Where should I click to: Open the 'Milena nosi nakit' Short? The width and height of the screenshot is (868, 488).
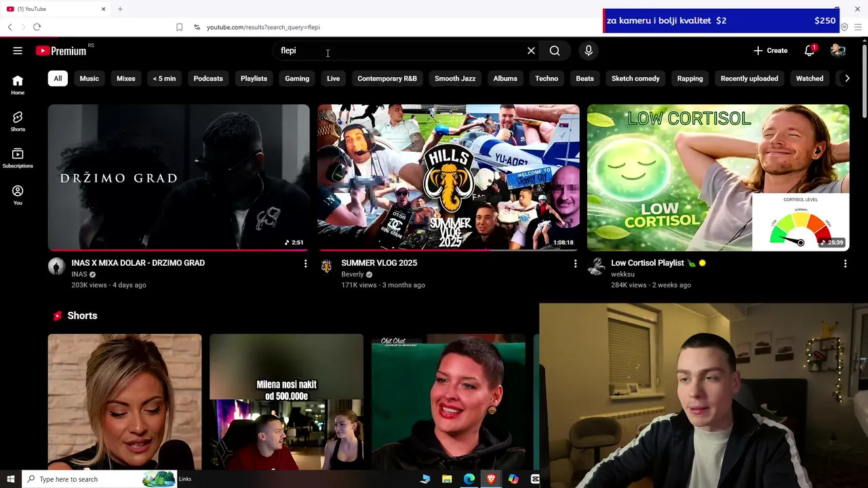[x=286, y=401]
